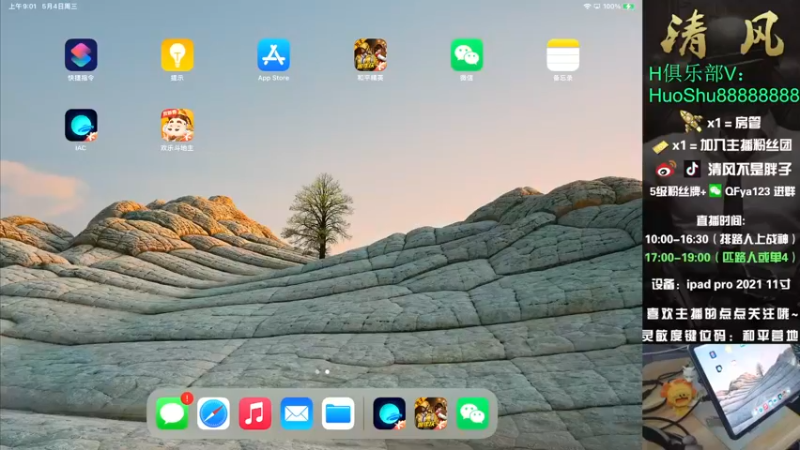Tap the second (active) page dot
800x450 pixels.
tap(327, 371)
